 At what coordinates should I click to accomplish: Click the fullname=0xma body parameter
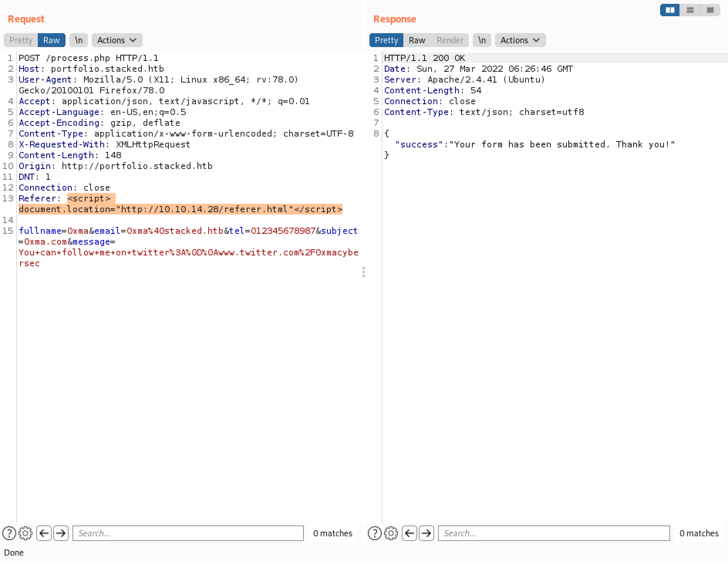click(x=54, y=231)
